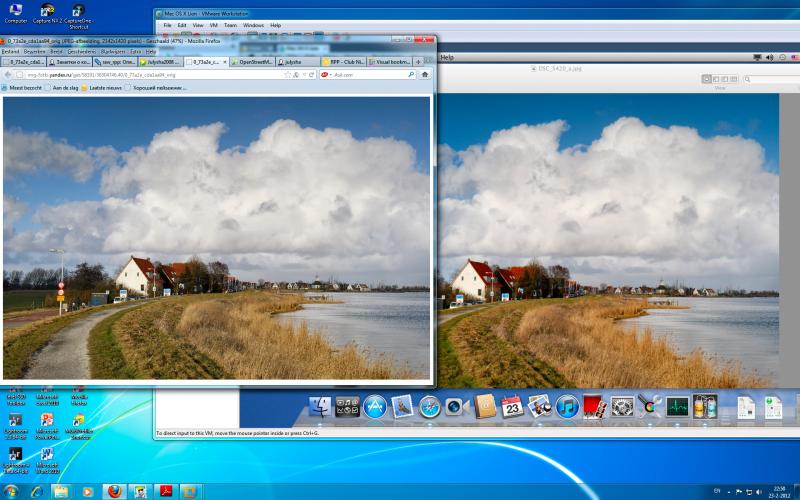Open iCal calendar showing 23
This screenshot has height=500, width=800.
pos(512,407)
